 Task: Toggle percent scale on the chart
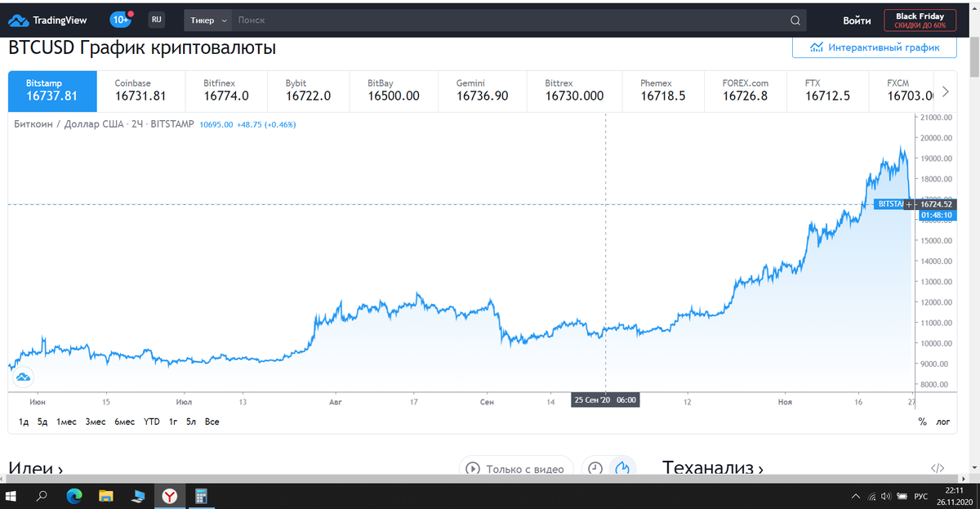coord(922,422)
